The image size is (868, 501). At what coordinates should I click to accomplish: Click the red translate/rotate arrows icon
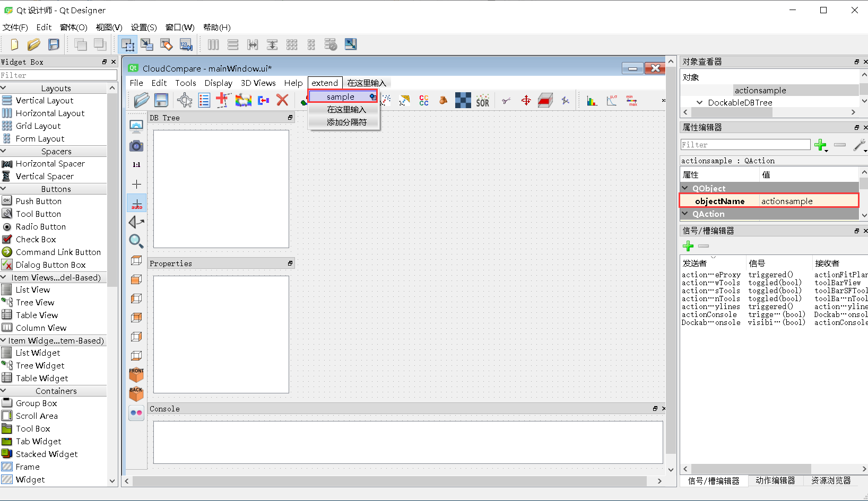coord(526,100)
